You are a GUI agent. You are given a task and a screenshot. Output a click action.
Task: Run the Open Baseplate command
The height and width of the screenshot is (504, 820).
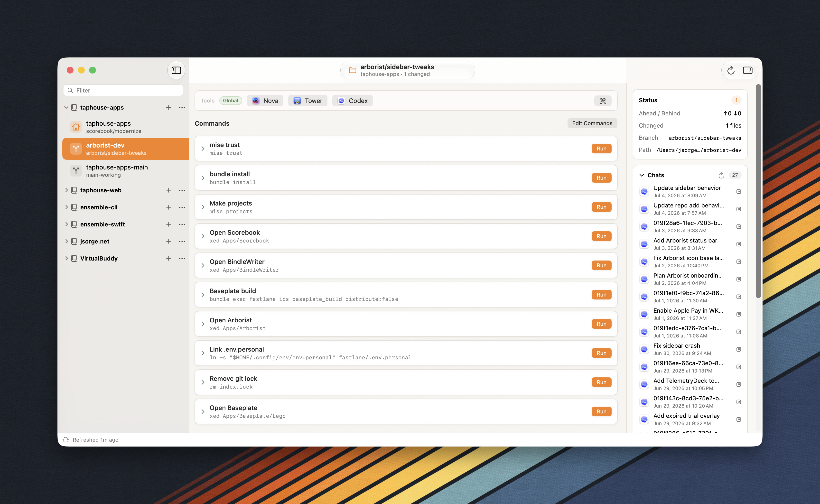coord(601,412)
